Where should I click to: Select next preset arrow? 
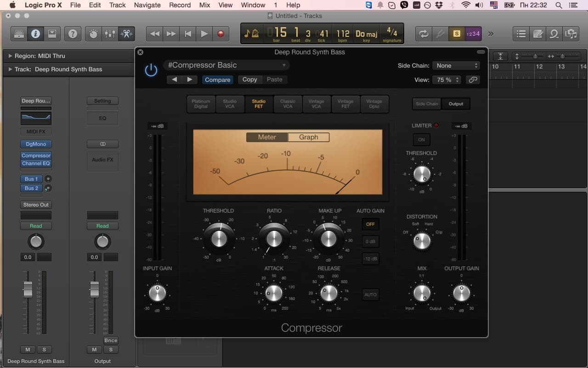190,80
